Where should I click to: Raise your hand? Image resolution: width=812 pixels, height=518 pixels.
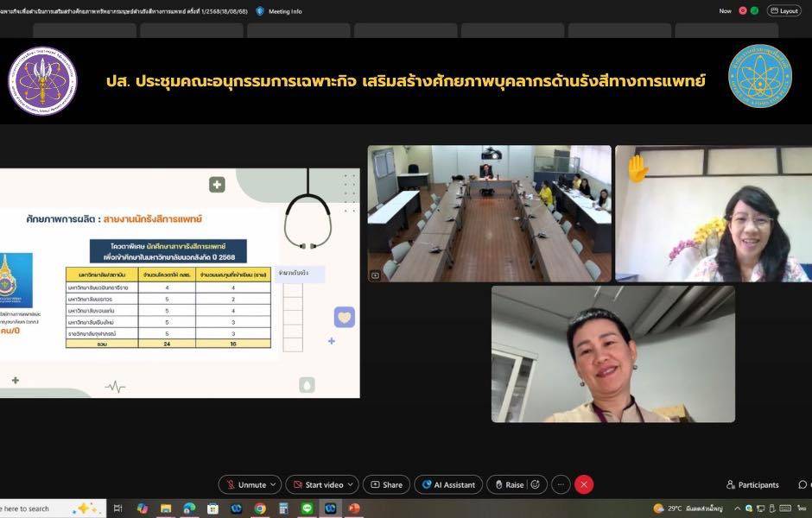511,484
